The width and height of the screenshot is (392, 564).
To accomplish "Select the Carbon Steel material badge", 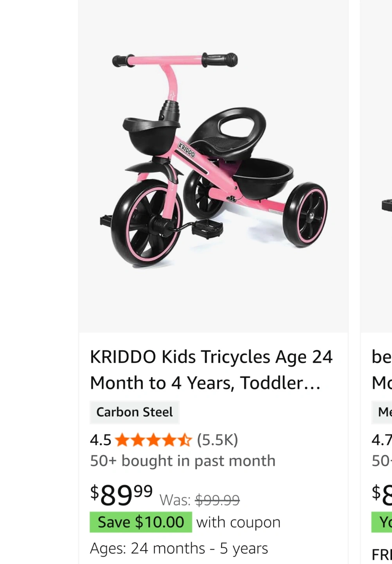I will coord(135,412).
